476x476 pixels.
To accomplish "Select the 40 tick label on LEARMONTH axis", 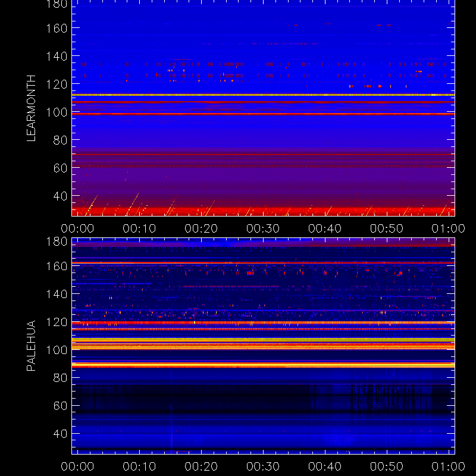I will [x=60, y=196].
